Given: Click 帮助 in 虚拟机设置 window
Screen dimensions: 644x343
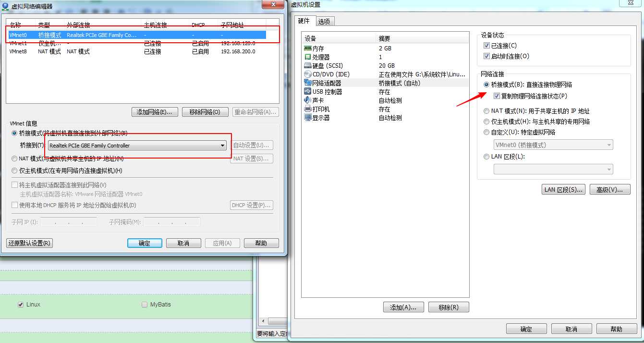Looking at the screenshot, I should coord(617,329).
